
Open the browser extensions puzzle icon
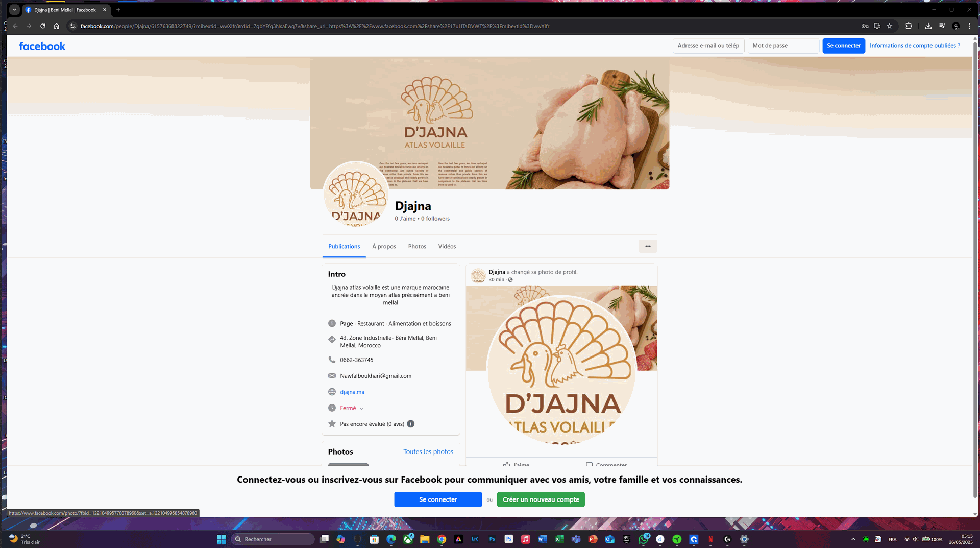click(x=909, y=26)
